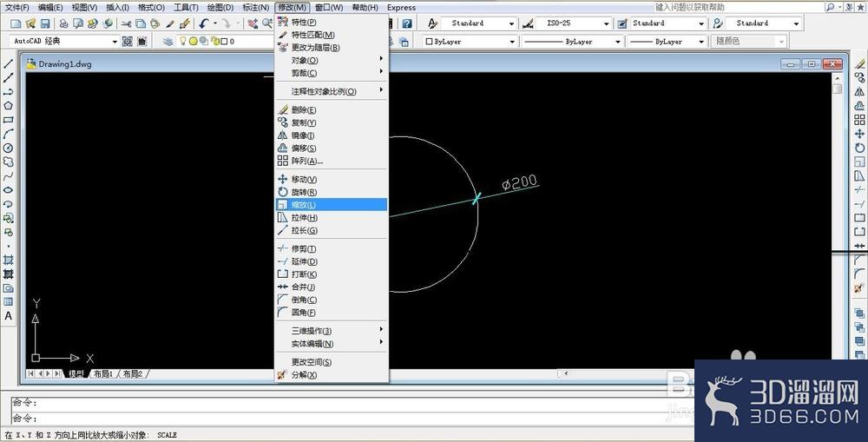Image resolution: width=868 pixels, height=442 pixels.
Task: Click the vertical scrollbar up arrow
Action: coord(837,78)
